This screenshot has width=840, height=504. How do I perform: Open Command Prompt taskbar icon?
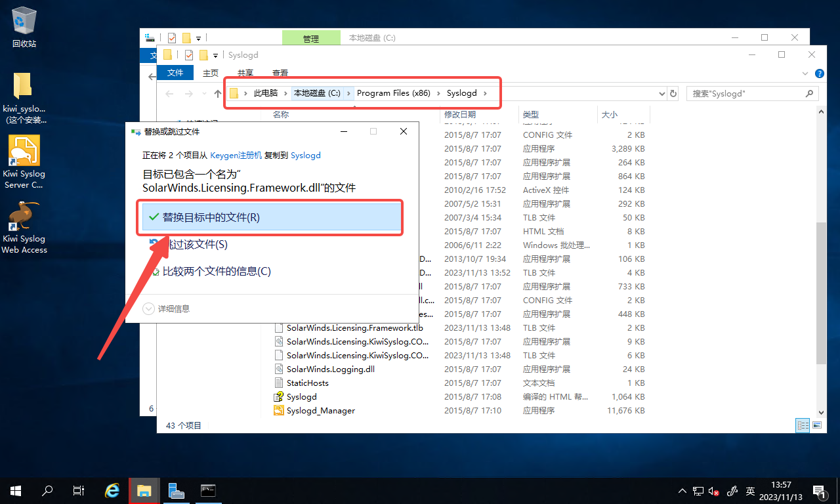(208, 490)
